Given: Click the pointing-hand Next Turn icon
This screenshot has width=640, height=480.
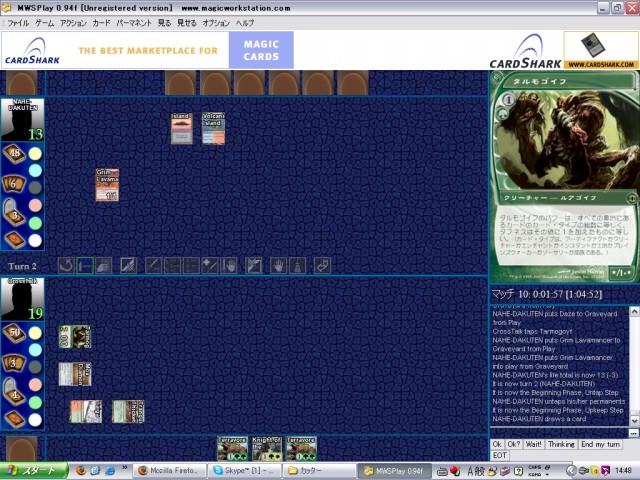Looking at the screenshot, I should point(322,266).
